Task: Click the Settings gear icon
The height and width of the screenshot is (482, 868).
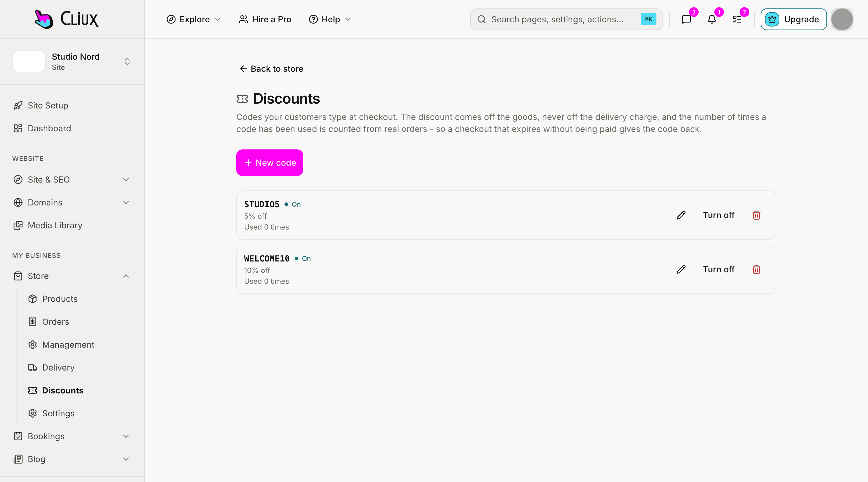Action: (33, 413)
